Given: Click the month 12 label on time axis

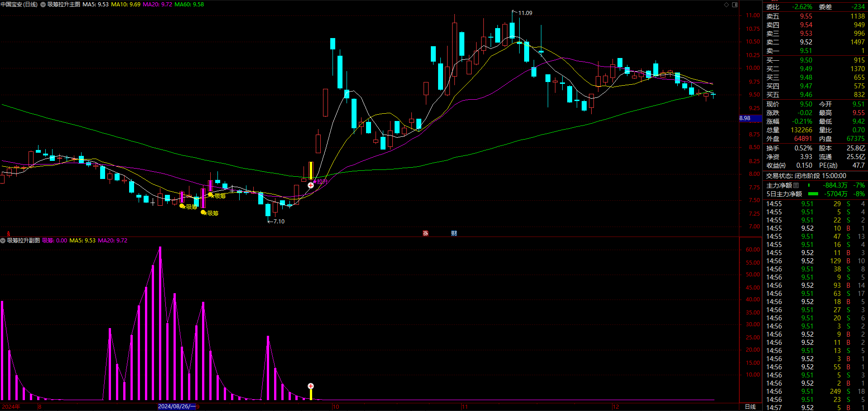Looking at the screenshot, I should [x=616, y=406].
